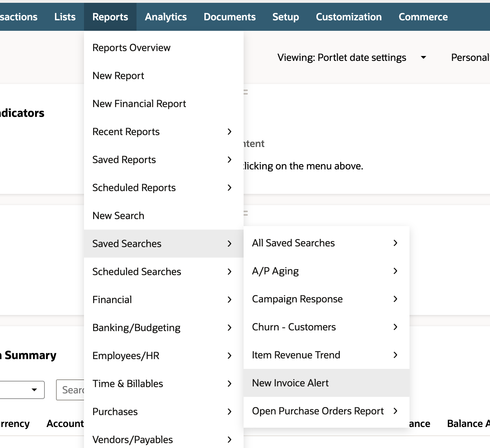490x448 pixels.
Task: Select New Search menu item
Action: [x=164, y=216]
